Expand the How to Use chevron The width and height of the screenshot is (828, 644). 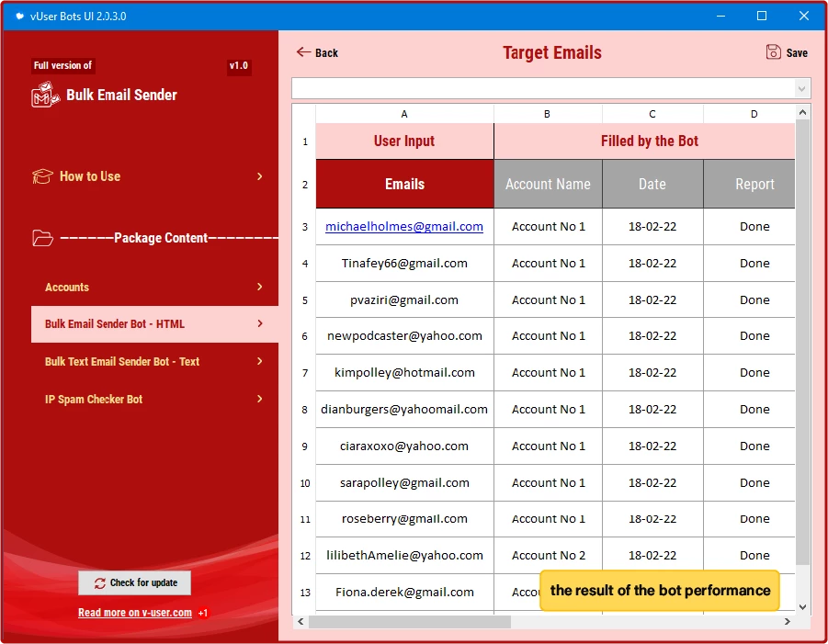260,176
